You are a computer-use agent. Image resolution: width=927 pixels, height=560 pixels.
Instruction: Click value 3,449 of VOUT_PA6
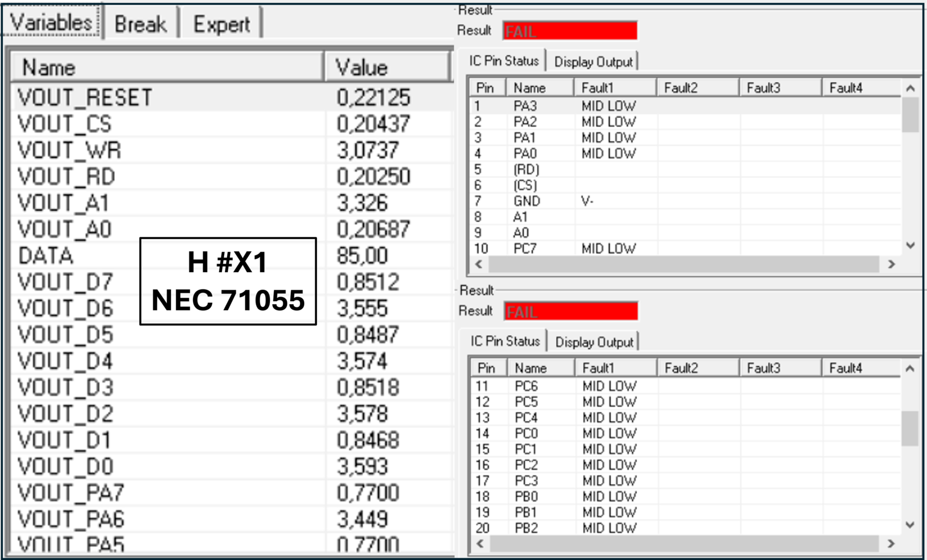tap(362, 519)
